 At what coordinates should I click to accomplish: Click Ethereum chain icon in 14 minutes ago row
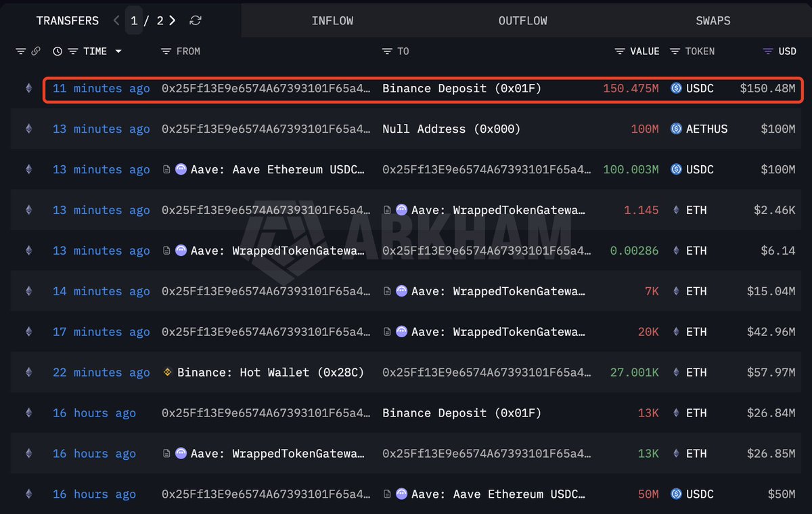pyautogui.click(x=28, y=291)
